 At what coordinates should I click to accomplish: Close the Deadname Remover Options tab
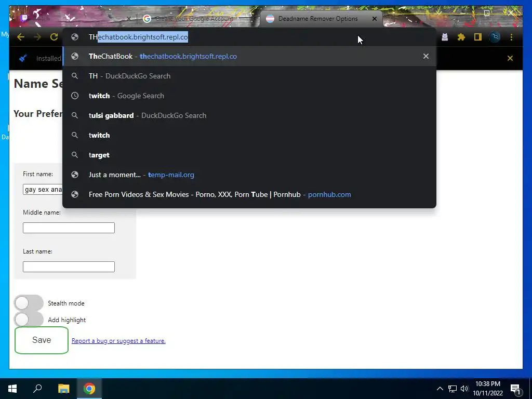pos(375,19)
